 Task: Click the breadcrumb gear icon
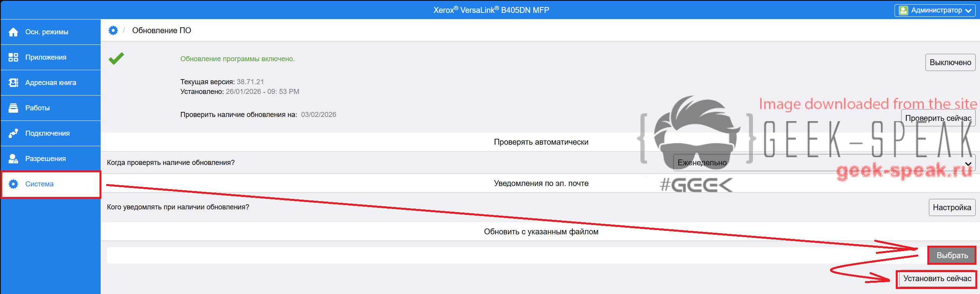113,30
